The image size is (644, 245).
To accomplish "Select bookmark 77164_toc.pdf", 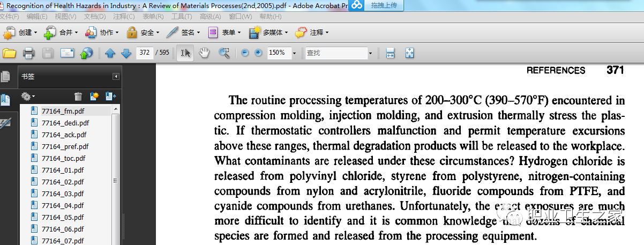I will point(63,158).
